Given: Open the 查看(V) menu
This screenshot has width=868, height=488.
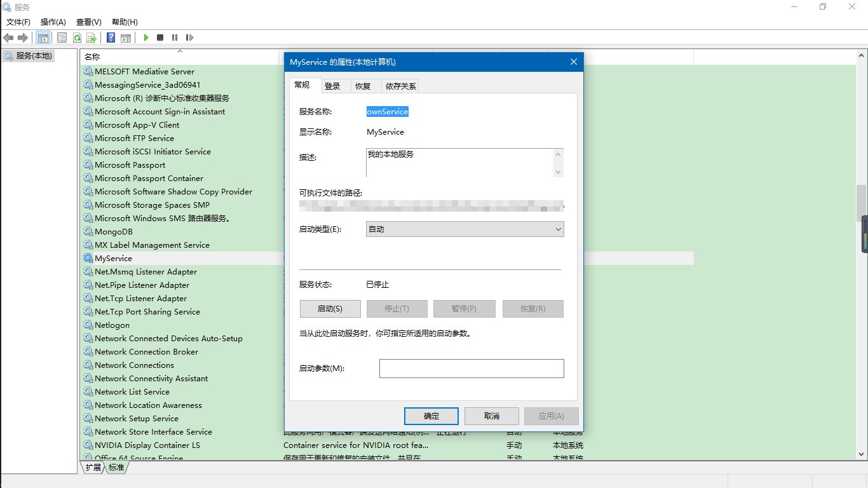Looking at the screenshot, I should coord(88,22).
